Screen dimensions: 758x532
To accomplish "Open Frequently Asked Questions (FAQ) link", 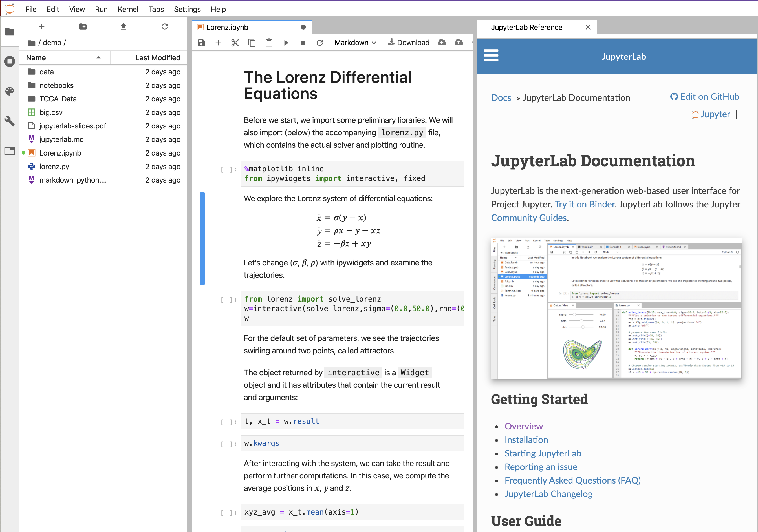I will pos(572,480).
